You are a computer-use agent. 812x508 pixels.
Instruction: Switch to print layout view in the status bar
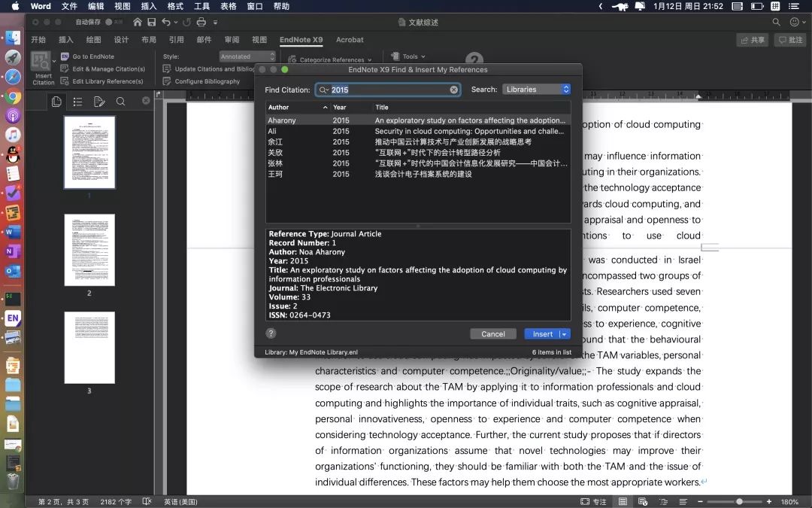click(623, 502)
